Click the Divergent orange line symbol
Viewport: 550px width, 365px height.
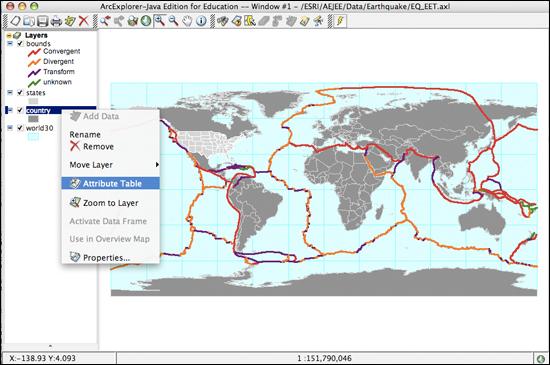[34, 62]
